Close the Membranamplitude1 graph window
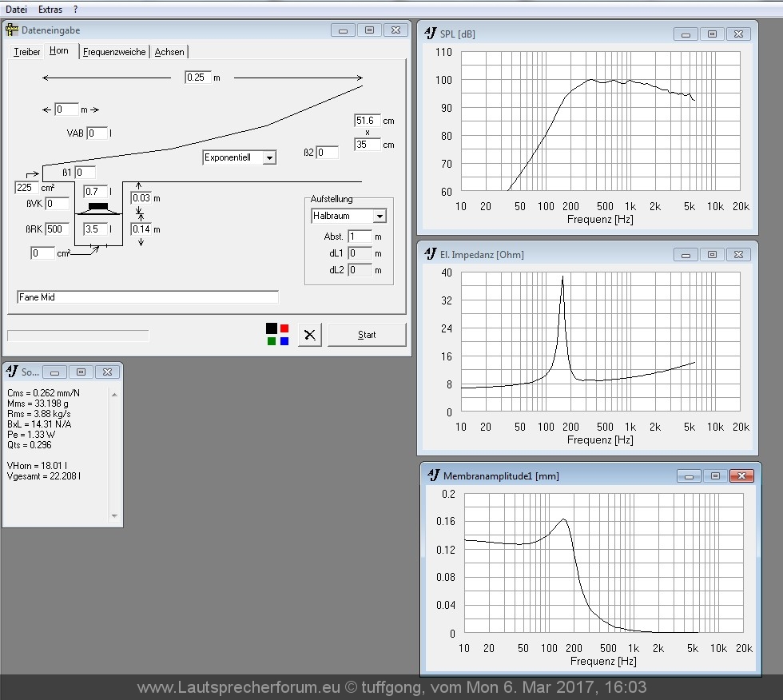This screenshot has width=783, height=700. click(x=742, y=475)
